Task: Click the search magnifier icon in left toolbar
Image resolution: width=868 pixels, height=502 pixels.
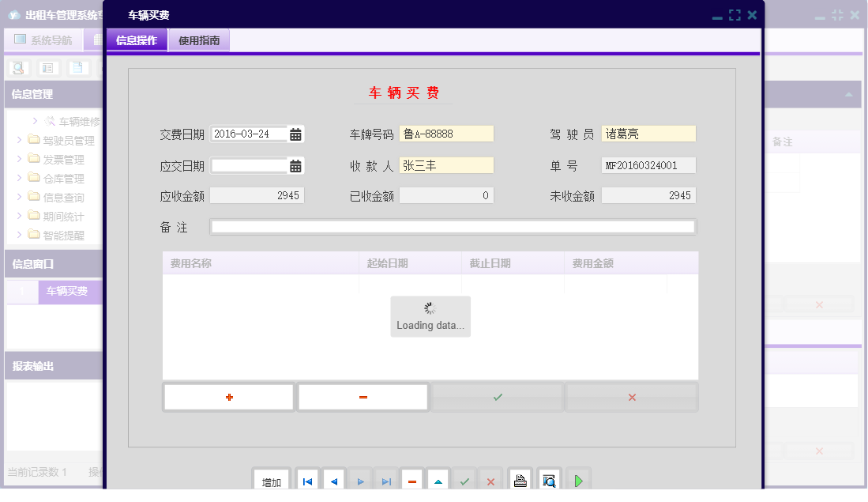Action: coord(17,68)
